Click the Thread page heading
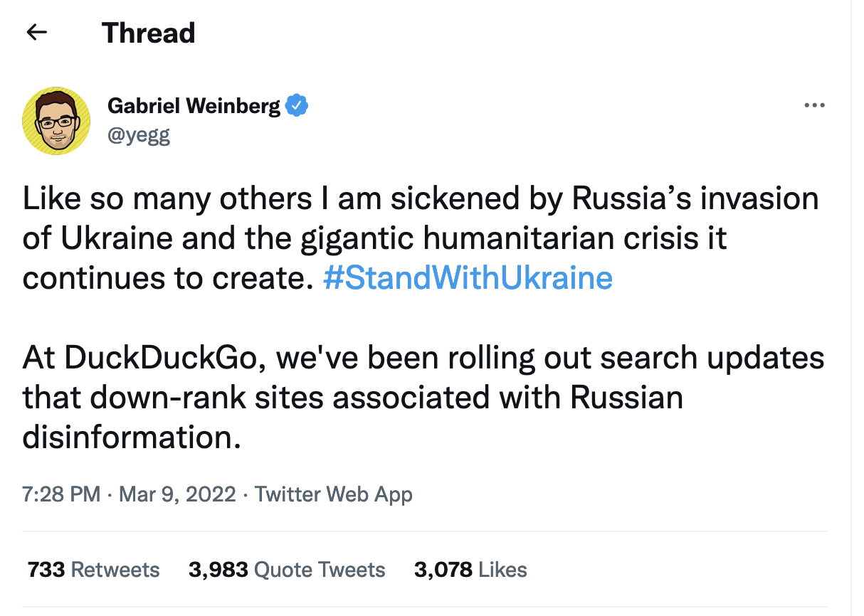The width and height of the screenshot is (864, 616). pyautogui.click(x=149, y=33)
